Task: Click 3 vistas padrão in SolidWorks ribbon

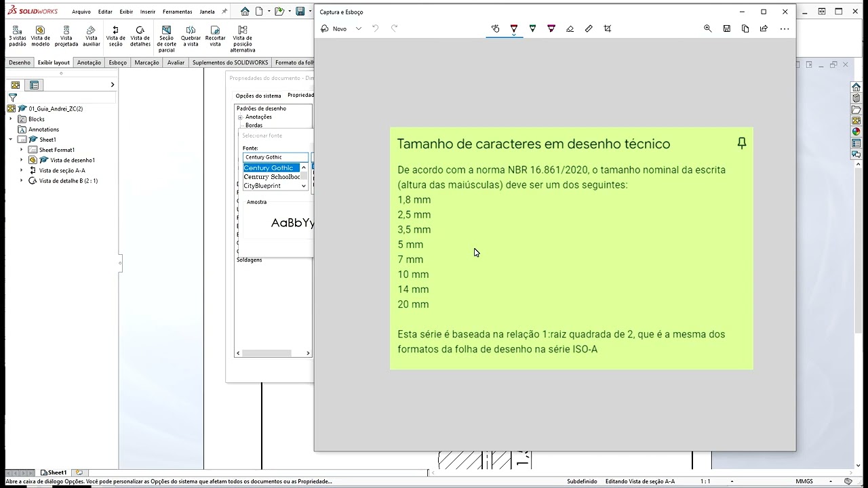Action: [18, 37]
